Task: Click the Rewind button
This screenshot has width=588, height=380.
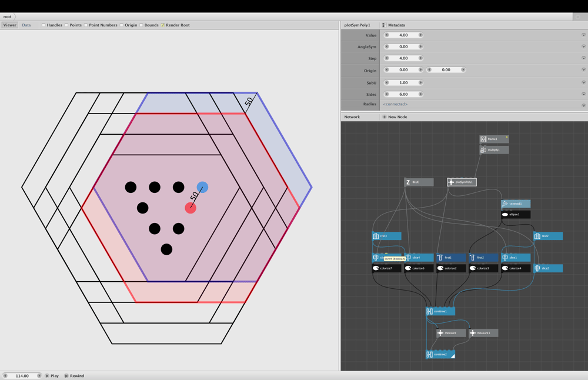Action: pyautogui.click(x=74, y=376)
